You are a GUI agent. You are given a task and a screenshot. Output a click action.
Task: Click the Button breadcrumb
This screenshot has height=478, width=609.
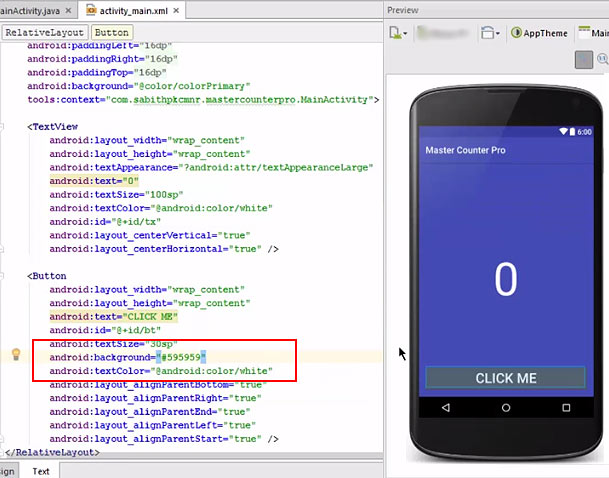[x=111, y=32]
